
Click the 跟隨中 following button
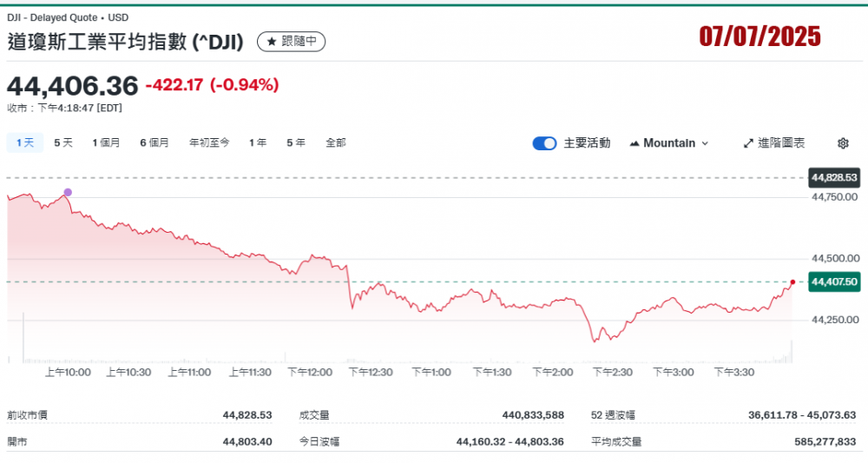coord(292,42)
